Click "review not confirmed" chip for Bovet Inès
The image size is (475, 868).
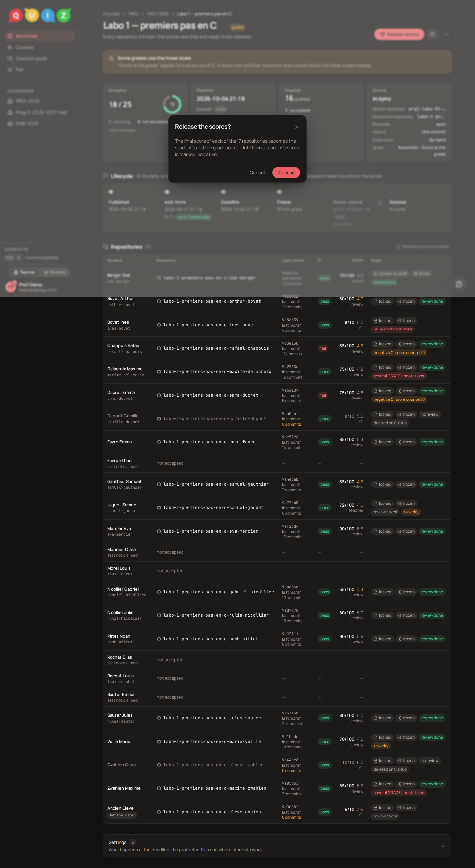[x=393, y=329]
